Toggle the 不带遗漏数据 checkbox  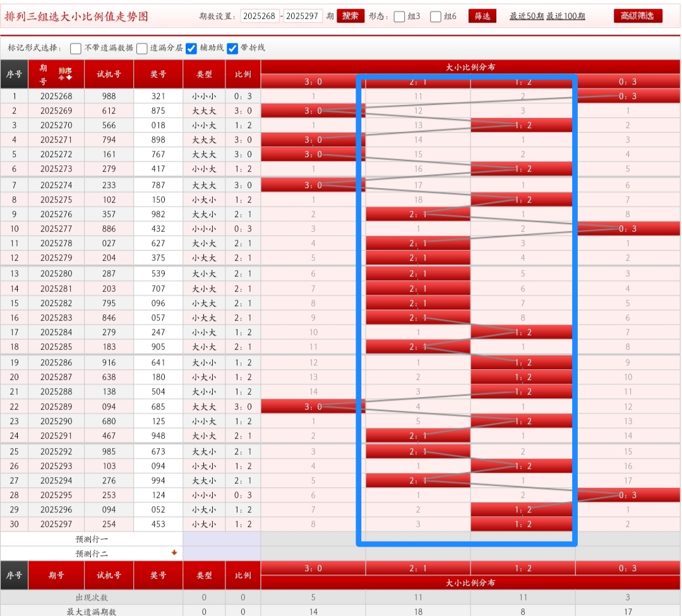tap(76, 49)
